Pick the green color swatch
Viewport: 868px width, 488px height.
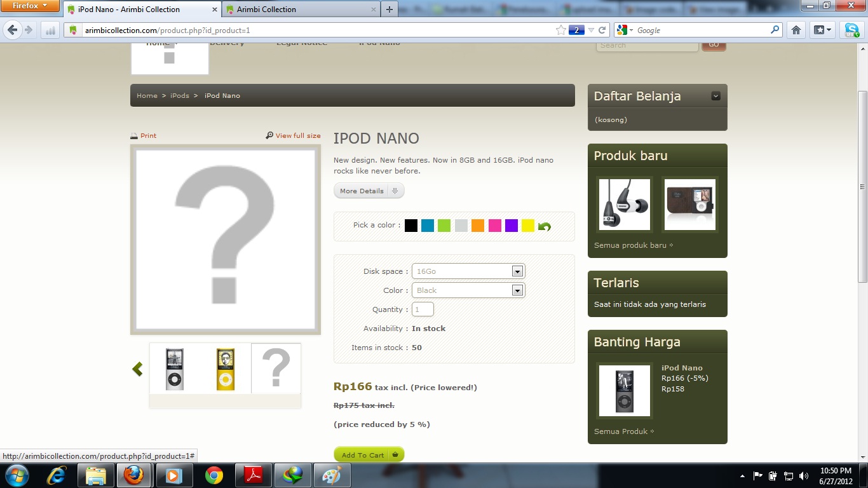(x=444, y=226)
